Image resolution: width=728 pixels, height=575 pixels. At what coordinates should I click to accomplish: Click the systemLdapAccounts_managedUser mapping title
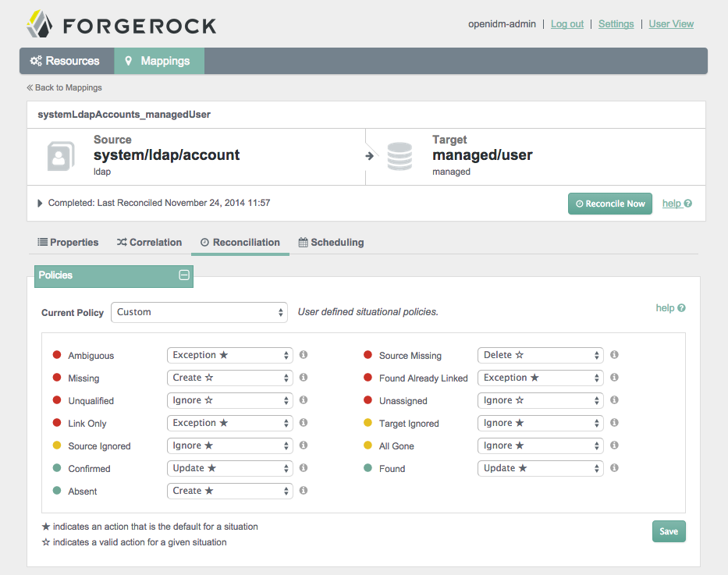pyautogui.click(x=124, y=115)
